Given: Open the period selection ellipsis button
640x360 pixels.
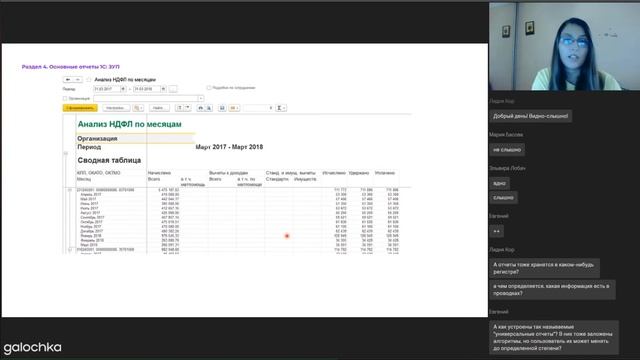Looking at the screenshot, I should (x=173, y=89).
